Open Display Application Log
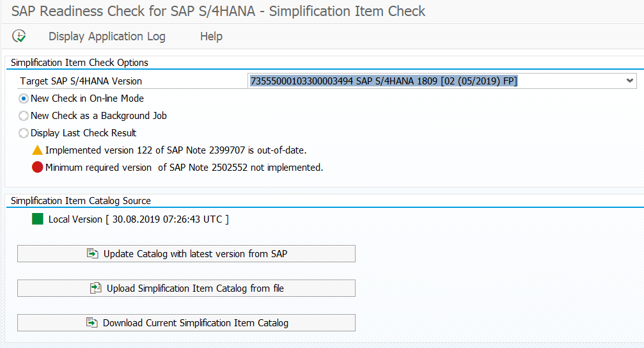644x348 pixels. tap(107, 36)
